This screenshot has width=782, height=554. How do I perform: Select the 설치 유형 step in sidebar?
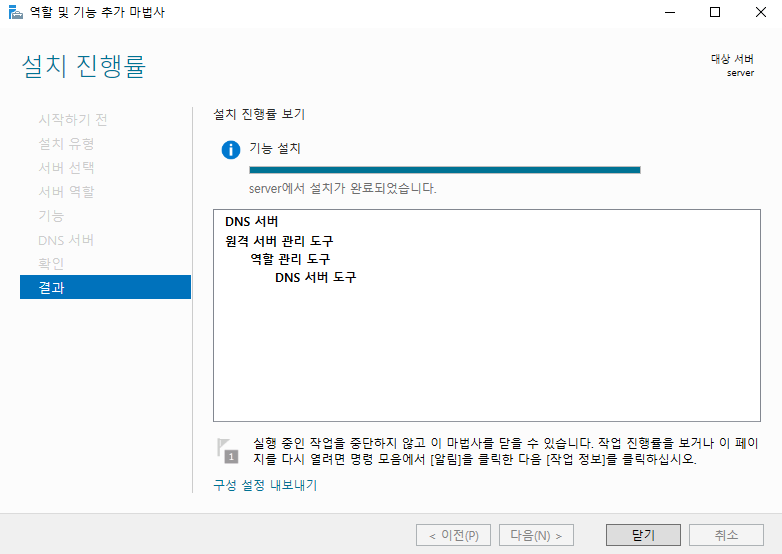coord(66,144)
